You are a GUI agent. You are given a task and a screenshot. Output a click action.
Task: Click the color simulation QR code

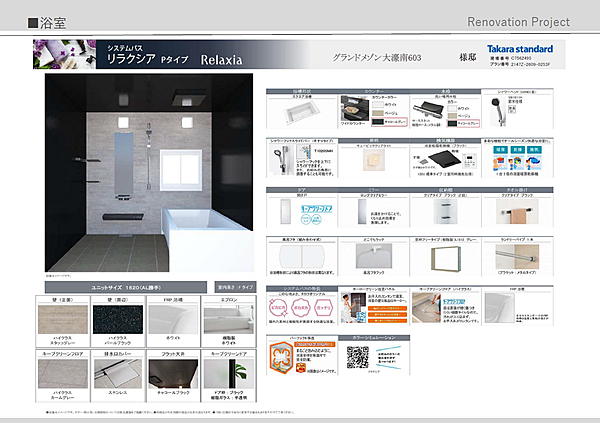(358, 358)
